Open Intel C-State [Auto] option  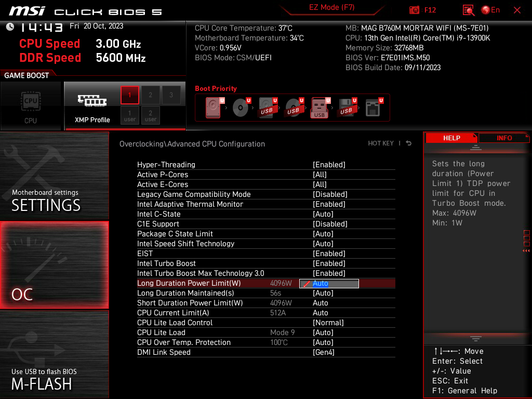tap(323, 214)
